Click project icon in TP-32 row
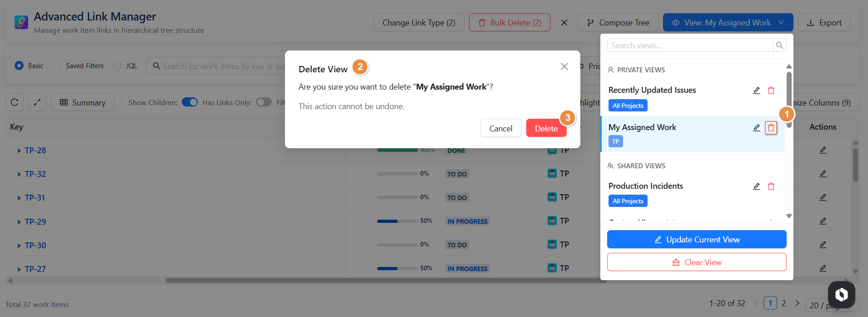Viewport: 868px width, 317px height. click(552, 173)
